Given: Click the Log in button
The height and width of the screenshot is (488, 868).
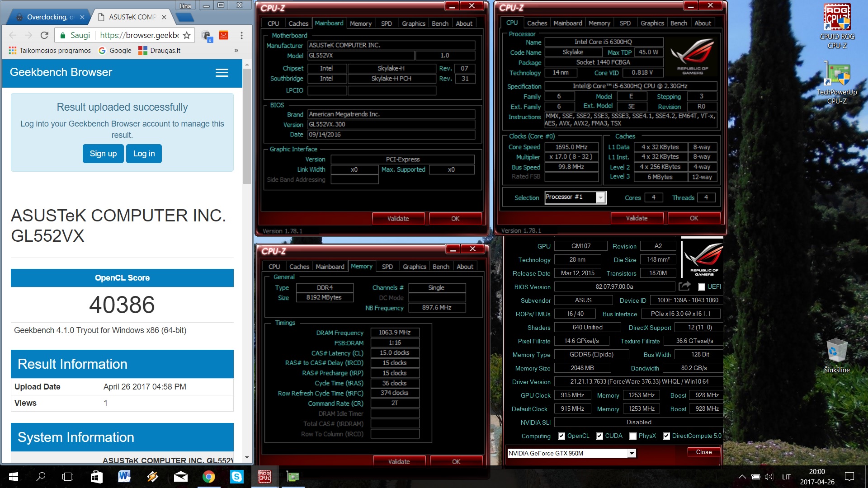Looking at the screenshot, I should 144,154.
